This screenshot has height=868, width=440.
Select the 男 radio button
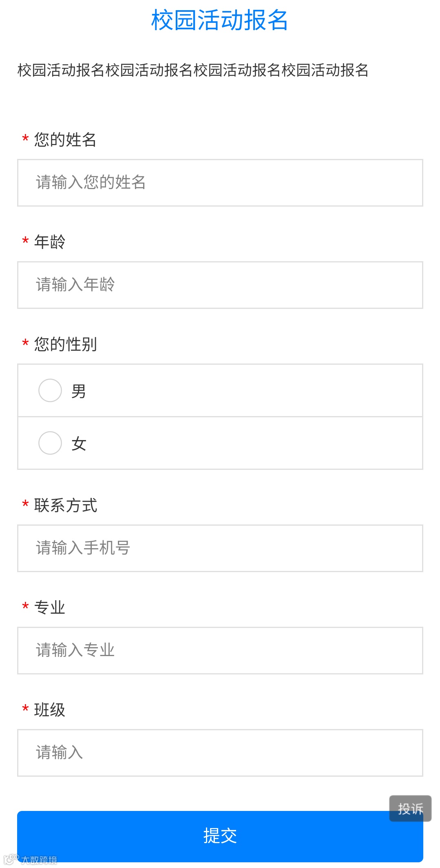point(50,390)
